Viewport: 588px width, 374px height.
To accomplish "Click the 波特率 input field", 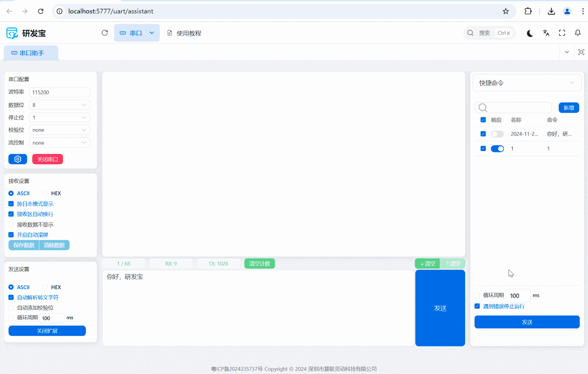I will [x=60, y=93].
